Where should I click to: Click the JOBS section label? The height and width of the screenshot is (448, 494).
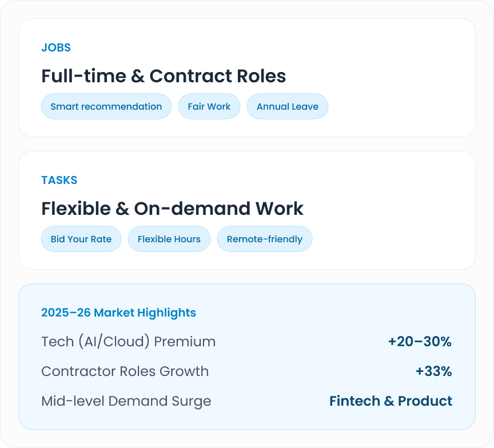[56, 48]
